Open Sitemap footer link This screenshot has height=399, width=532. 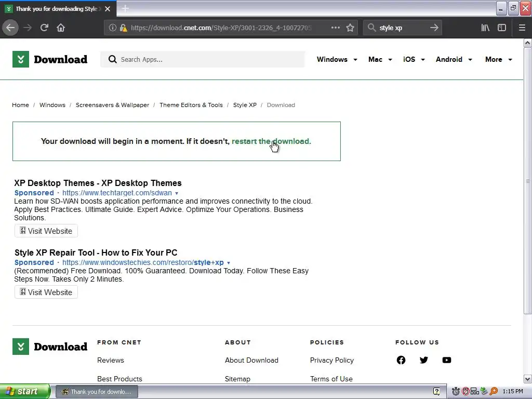coord(237,379)
